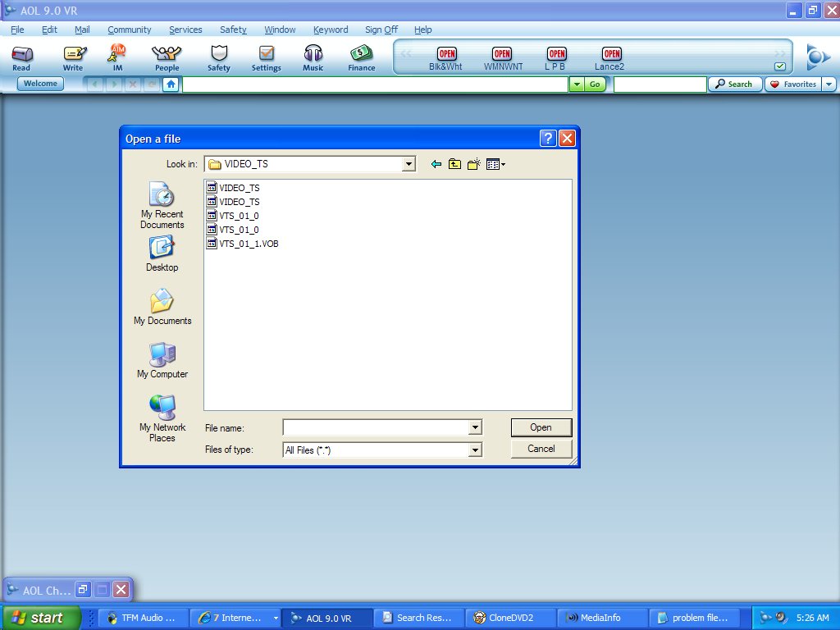The width and height of the screenshot is (840, 630).
Task: Click the Windows start button
Action: coord(41,618)
